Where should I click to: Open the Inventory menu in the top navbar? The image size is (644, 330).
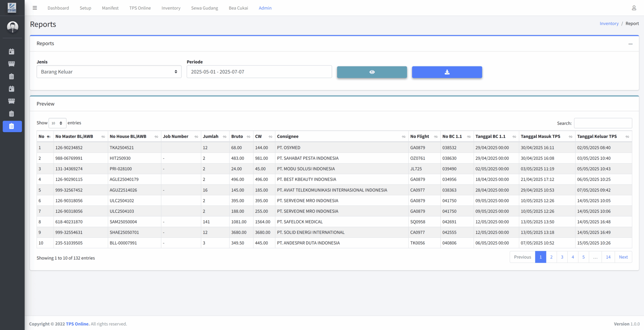[x=171, y=8]
